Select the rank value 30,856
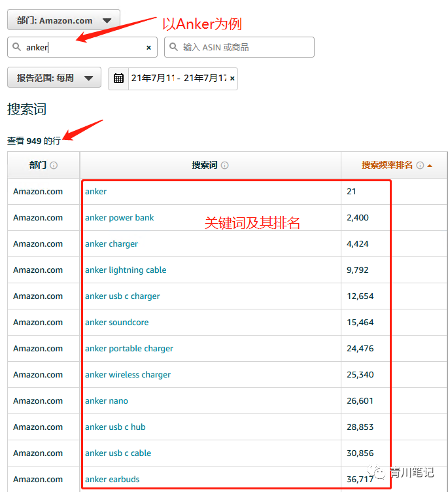Viewport: 448px width, 492px height. [x=360, y=453]
